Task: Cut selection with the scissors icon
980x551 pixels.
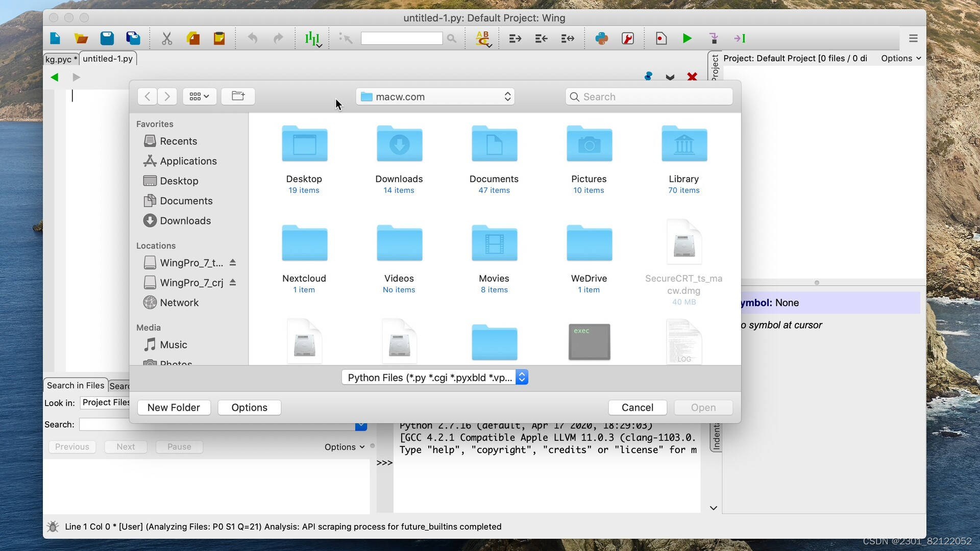Action: click(x=167, y=38)
